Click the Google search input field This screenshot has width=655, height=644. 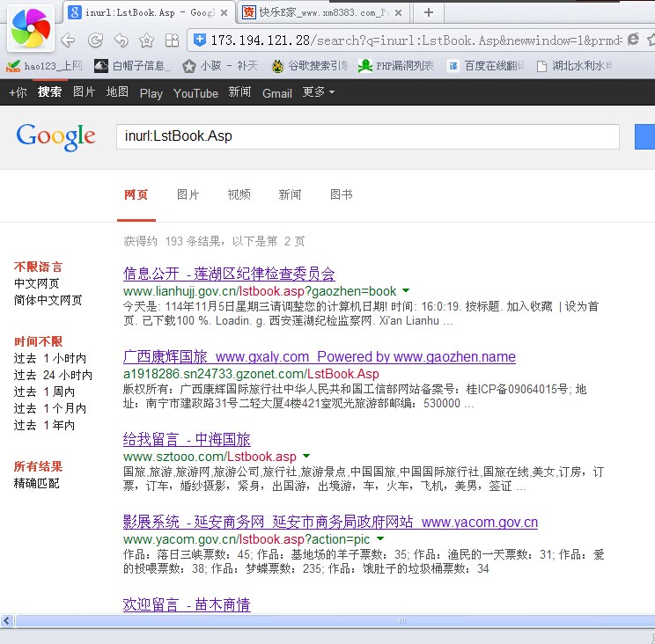pos(368,136)
